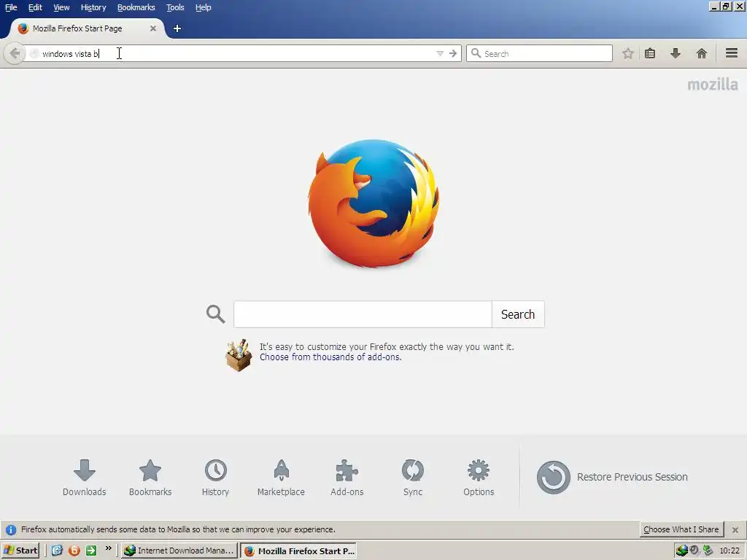Bookmark this page with star icon

628,53
